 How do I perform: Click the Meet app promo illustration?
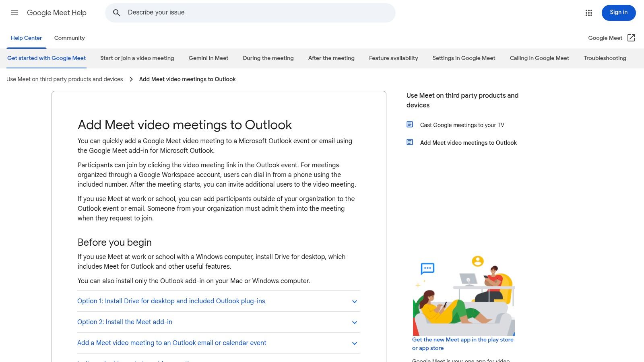pos(464,295)
